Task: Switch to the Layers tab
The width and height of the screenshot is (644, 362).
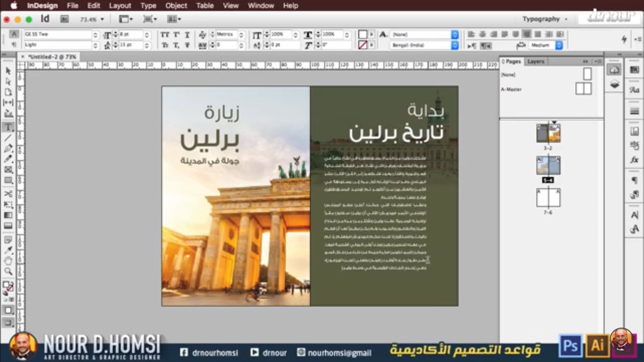Action: coord(536,62)
